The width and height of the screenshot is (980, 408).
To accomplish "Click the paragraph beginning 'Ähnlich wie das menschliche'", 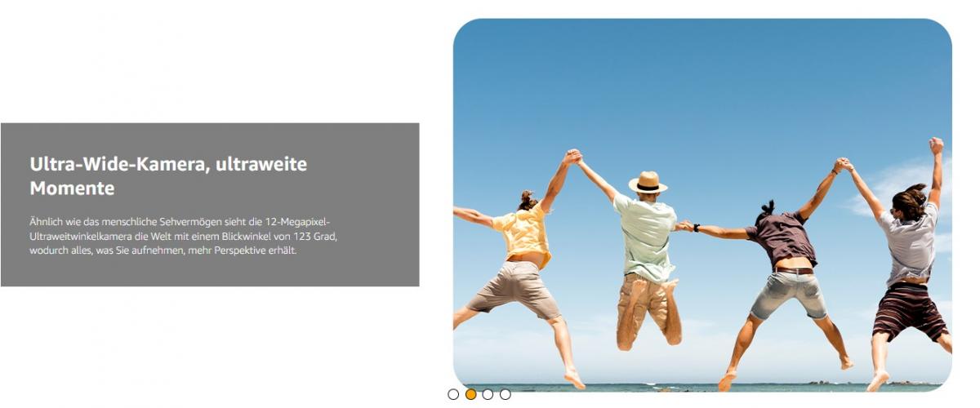I will (184, 236).
